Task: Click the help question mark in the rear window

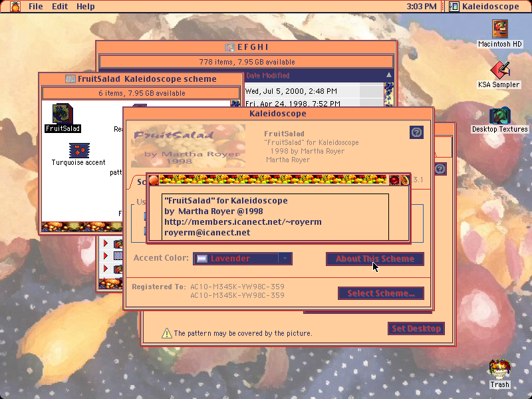Action: click(440, 169)
